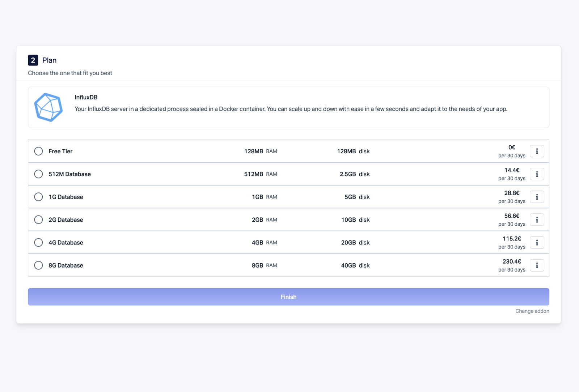Select the 8G Database radio button

[x=38, y=265]
